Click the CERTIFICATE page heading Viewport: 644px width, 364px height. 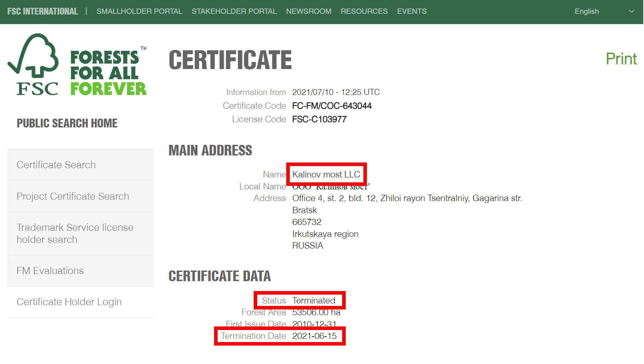[x=230, y=60]
